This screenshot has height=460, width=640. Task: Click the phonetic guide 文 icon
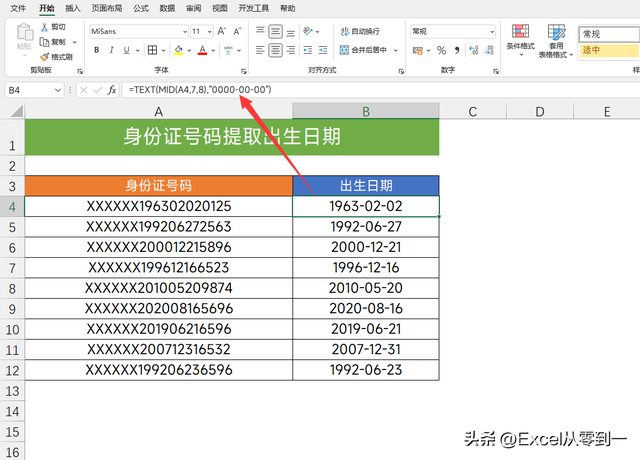click(x=228, y=50)
